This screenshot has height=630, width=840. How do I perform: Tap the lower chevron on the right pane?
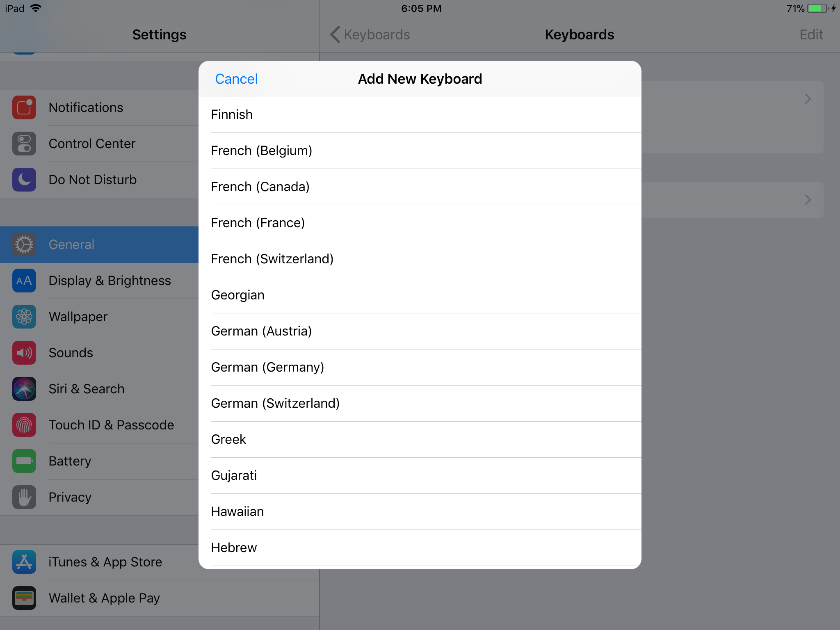(x=808, y=200)
